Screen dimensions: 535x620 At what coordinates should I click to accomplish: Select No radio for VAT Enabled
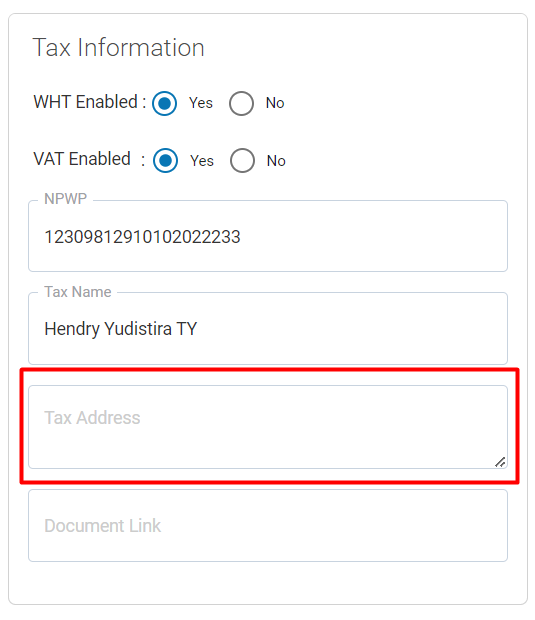[x=242, y=161]
